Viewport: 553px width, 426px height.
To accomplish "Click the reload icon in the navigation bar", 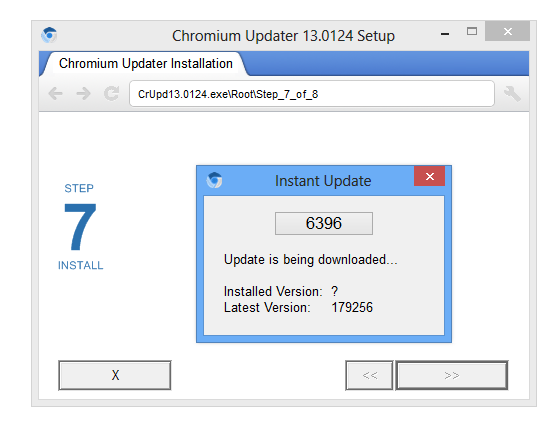I will [x=111, y=94].
